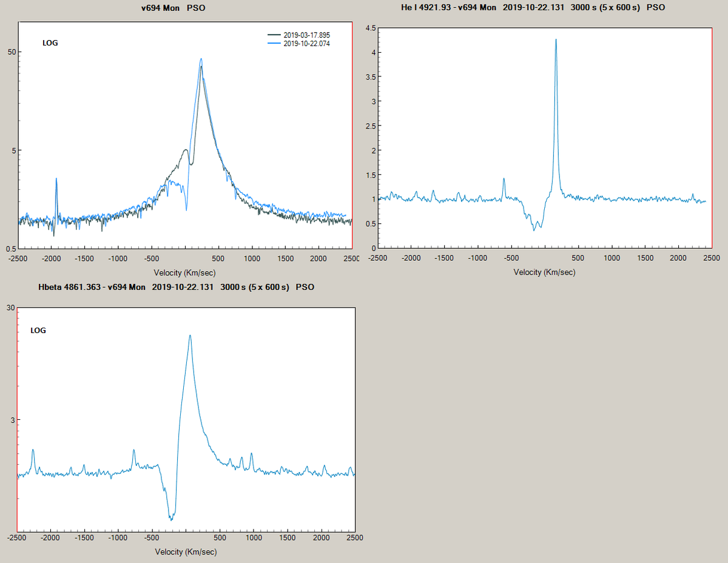Click the Velocity axis label on Hbeta plot

coord(187,552)
